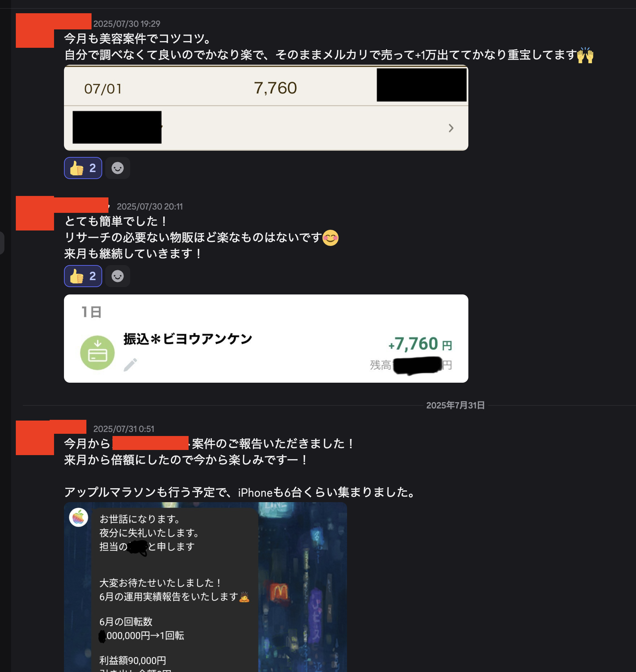The width and height of the screenshot is (636, 672).
Task: Toggle thumbs-up reaction on first message
Action: pyautogui.click(x=83, y=168)
